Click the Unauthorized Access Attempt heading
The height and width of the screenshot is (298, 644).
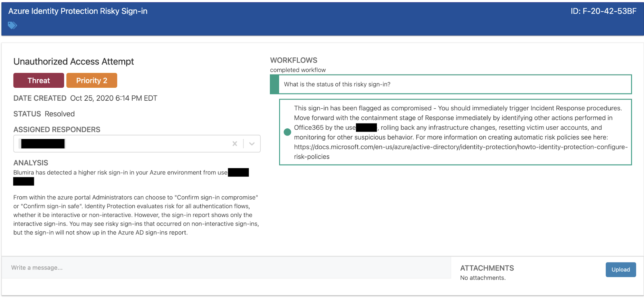coord(73,61)
